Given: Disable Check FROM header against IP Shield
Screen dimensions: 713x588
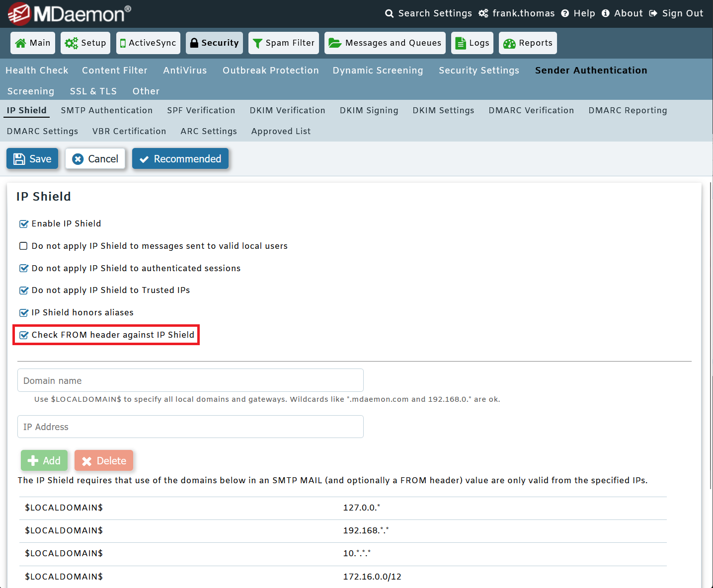Looking at the screenshot, I should pyautogui.click(x=23, y=335).
